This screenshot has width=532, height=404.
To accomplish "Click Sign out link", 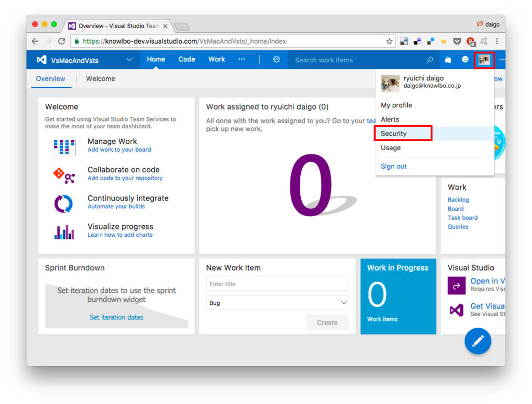I will click(394, 166).
